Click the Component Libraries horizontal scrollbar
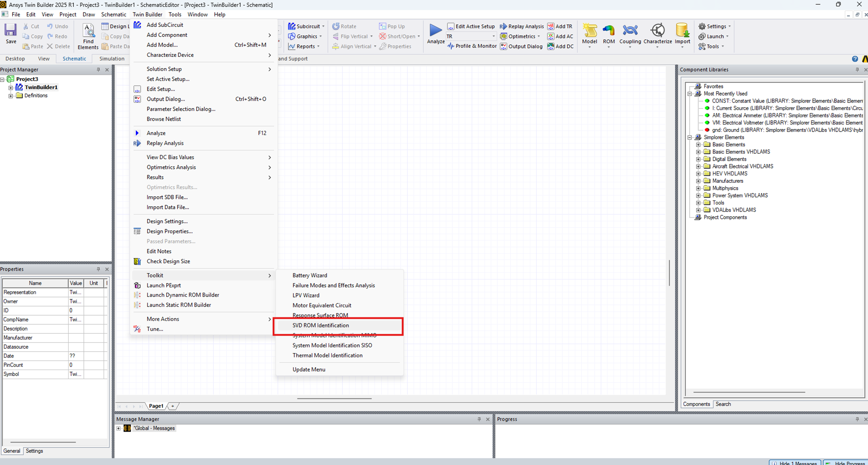This screenshot has width=868, height=465. click(x=749, y=392)
